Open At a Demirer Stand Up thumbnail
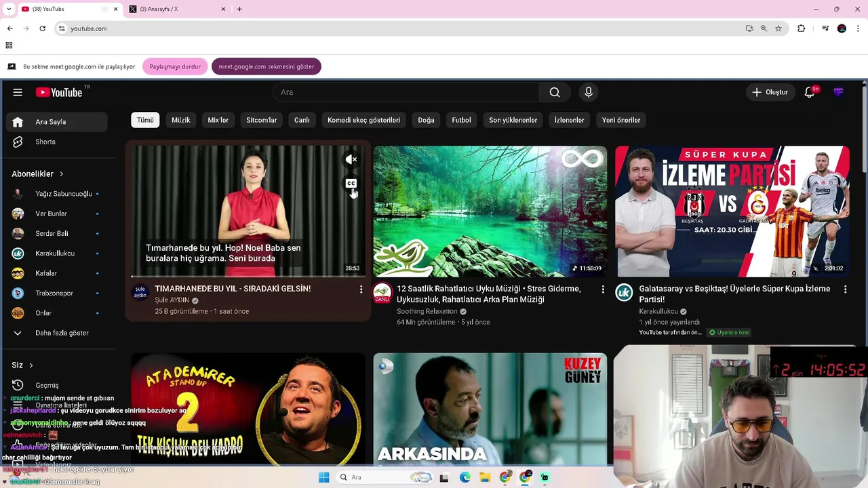This screenshot has height=488, width=868. tap(248, 409)
